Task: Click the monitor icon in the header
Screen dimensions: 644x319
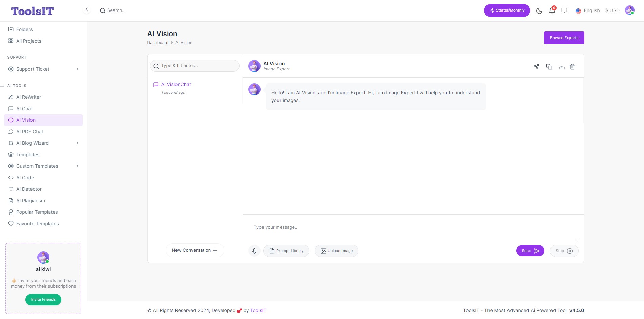Action: [564, 10]
